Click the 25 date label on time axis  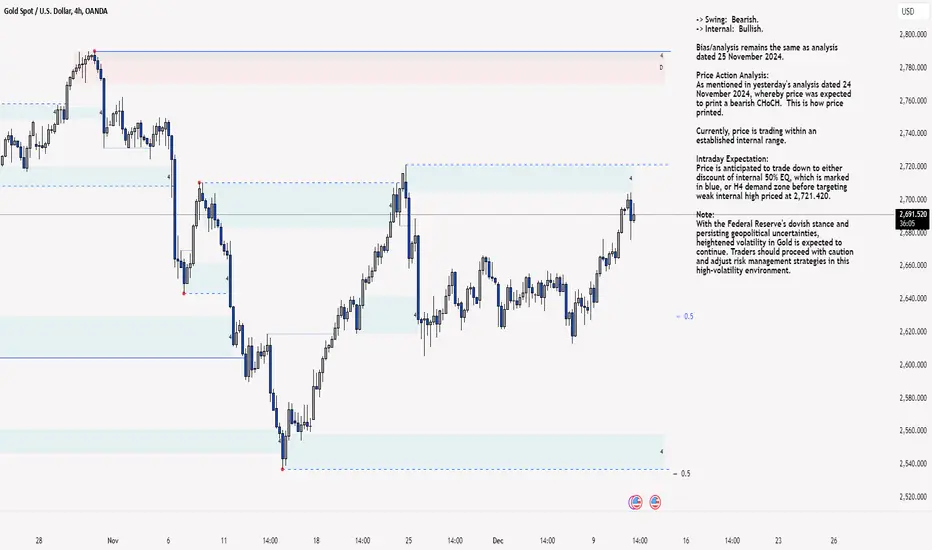point(408,540)
